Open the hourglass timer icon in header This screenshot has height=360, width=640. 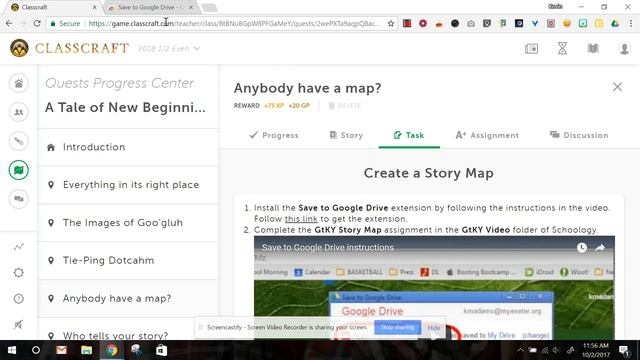pos(562,49)
